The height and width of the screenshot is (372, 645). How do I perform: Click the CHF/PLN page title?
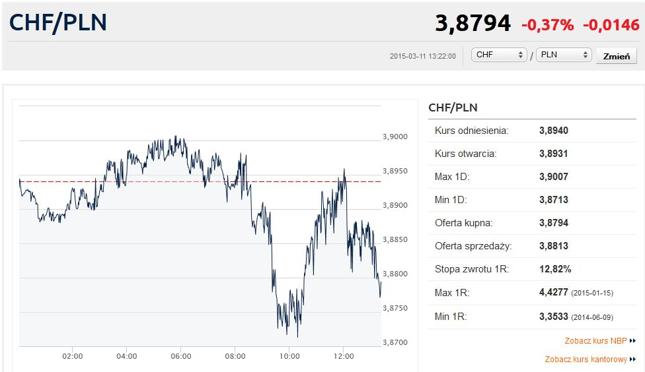click(x=58, y=22)
